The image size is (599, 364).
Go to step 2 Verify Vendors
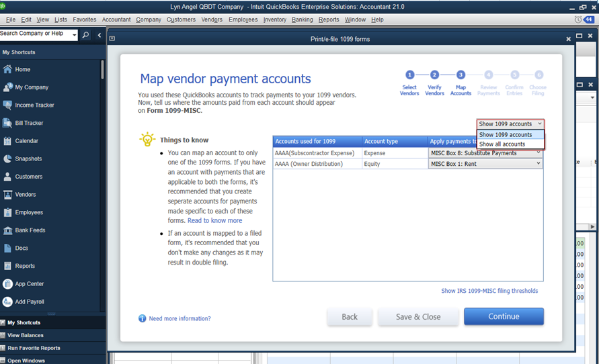tap(434, 75)
